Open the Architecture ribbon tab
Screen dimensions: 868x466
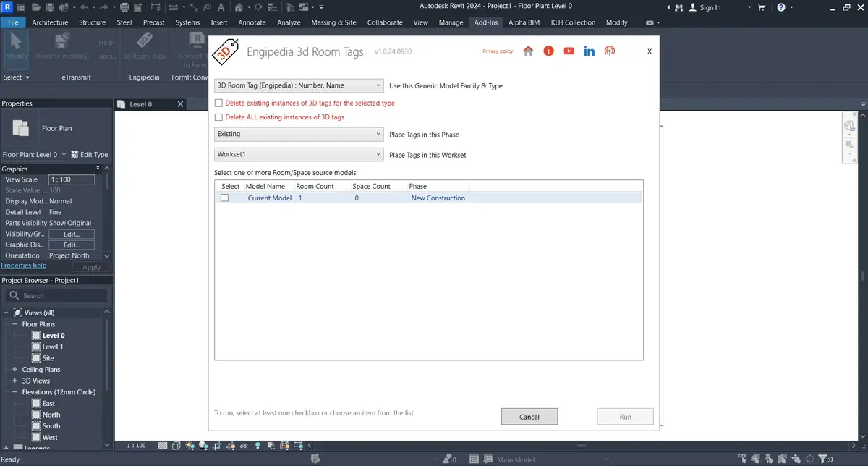click(50, 22)
